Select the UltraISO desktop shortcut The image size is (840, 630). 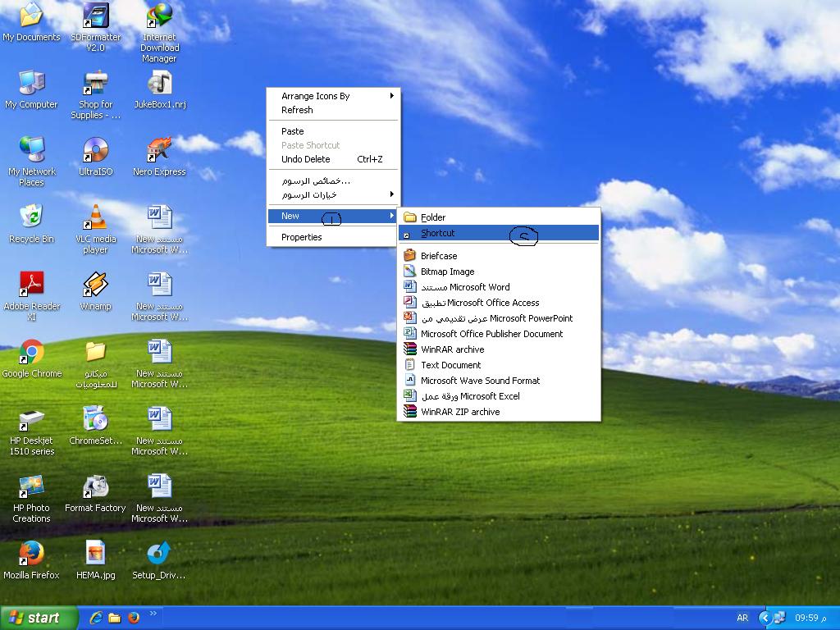pos(96,157)
